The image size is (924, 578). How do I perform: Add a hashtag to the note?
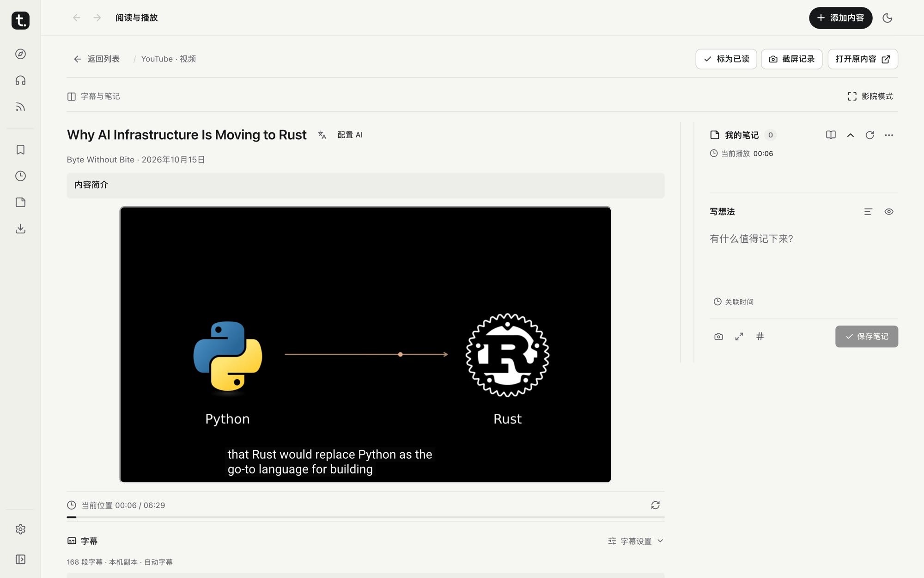click(x=760, y=337)
